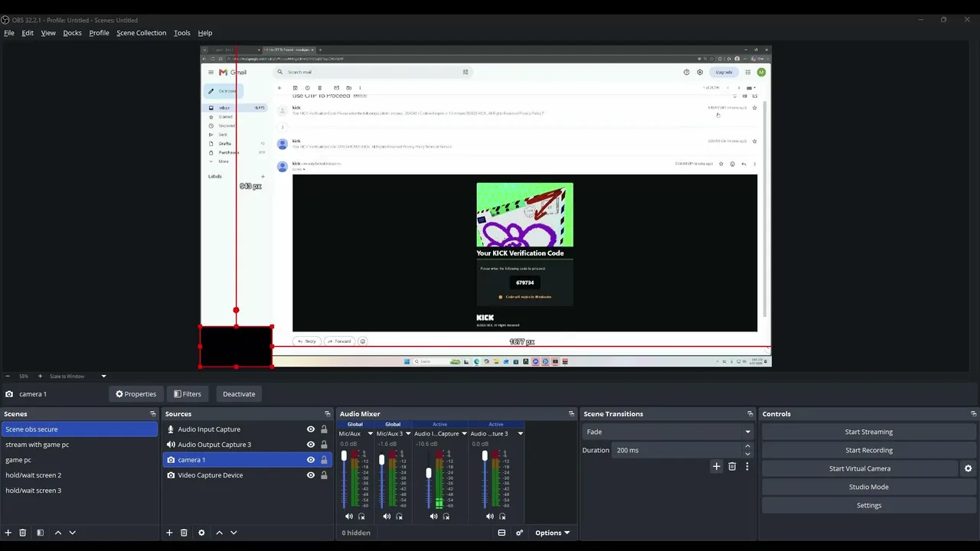
Task: Move the selected scene up
Action: [57, 533]
